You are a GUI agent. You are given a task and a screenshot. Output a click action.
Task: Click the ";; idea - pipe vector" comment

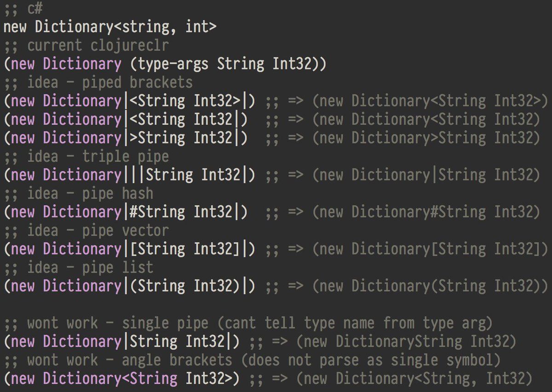(x=86, y=230)
